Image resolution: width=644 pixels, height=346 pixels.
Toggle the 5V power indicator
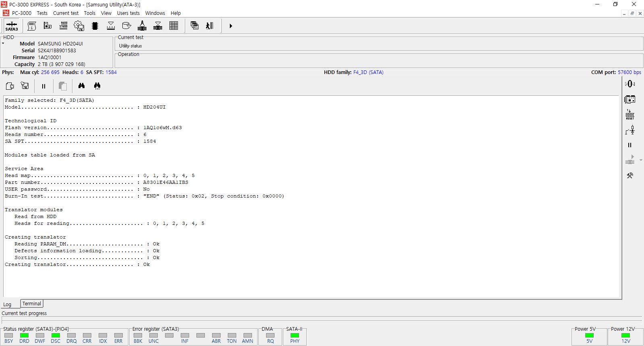[x=589, y=336]
